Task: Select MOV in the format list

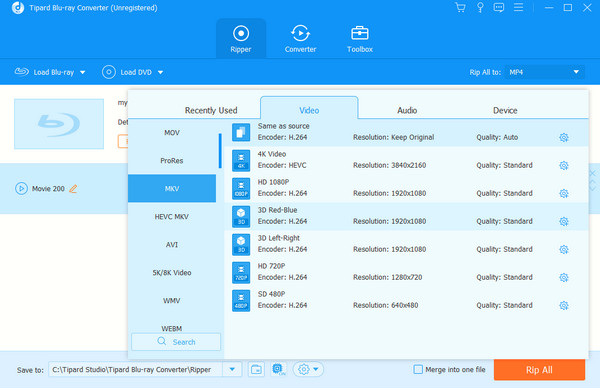Action: [x=172, y=133]
